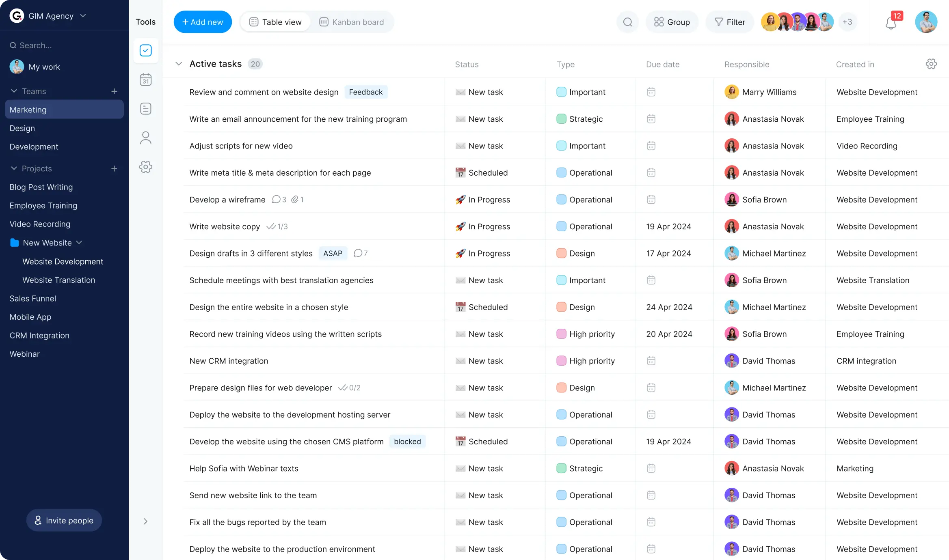Click the Important color swatch on Review task
This screenshot has width=949, height=560.
[x=561, y=92]
